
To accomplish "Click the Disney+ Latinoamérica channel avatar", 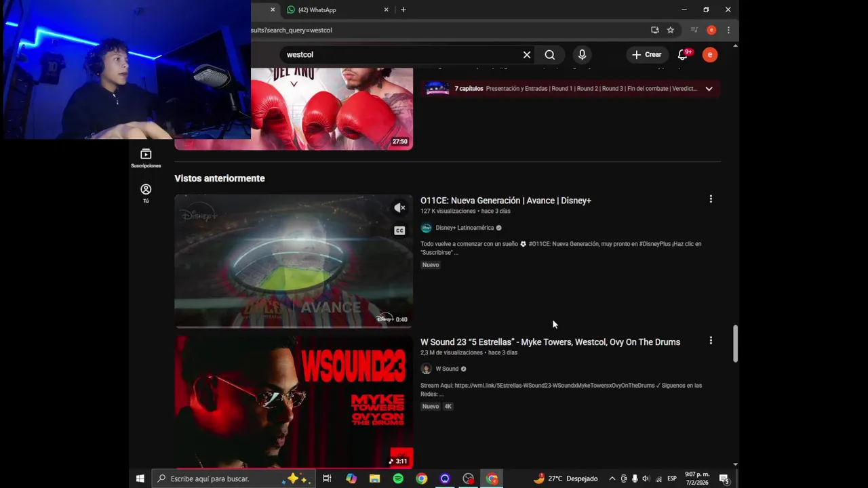I will click(x=426, y=228).
